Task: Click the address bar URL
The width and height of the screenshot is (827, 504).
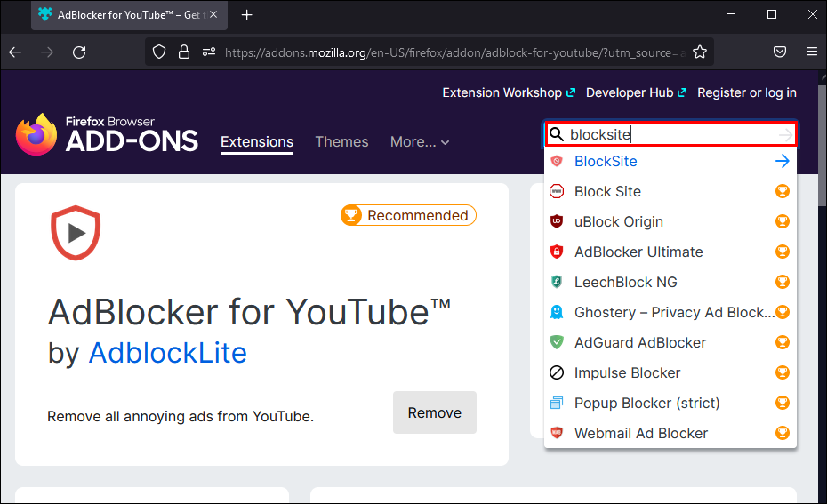Action: [454, 52]
